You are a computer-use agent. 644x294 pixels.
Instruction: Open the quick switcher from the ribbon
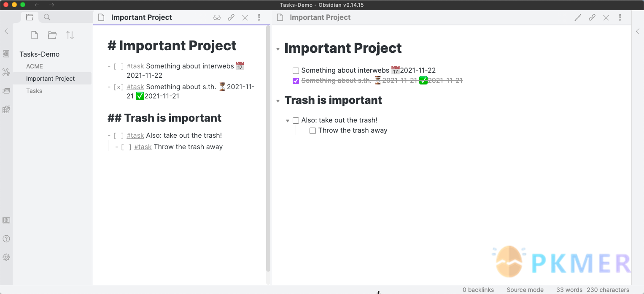point(6,54)
